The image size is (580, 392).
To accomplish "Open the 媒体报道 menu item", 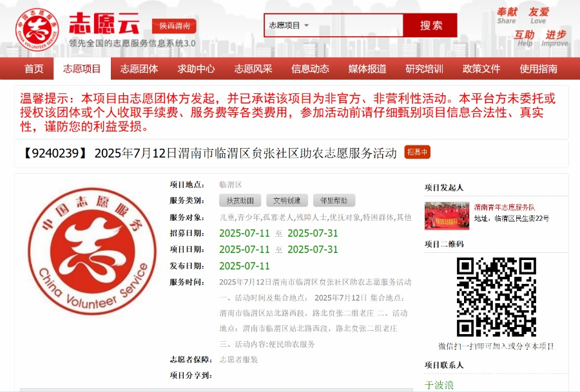I will click(x=367, y=69).
